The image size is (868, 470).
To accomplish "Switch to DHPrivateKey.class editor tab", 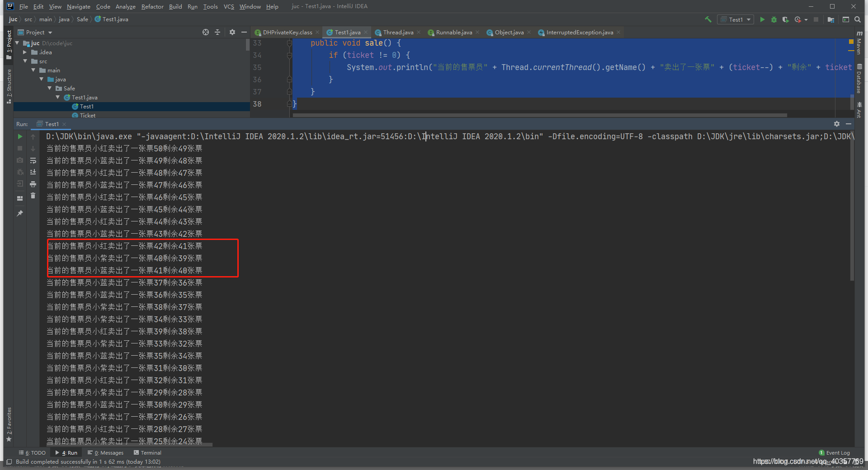I will (x=287, y=32).
